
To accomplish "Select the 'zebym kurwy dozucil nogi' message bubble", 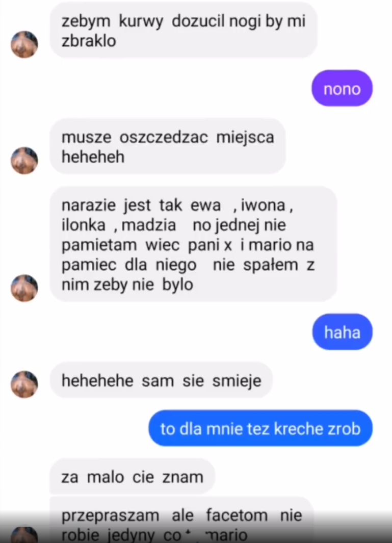I will tap(184, 31).
